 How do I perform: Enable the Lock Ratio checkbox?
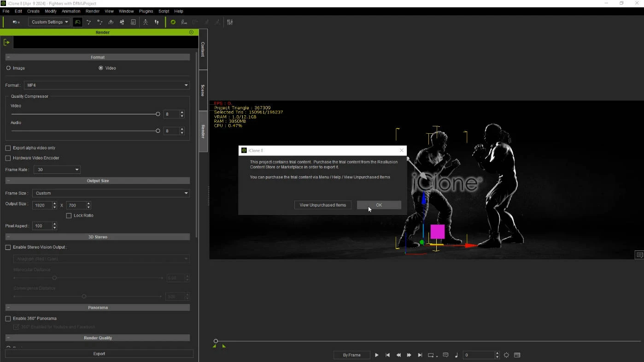(x=69, y=216)
